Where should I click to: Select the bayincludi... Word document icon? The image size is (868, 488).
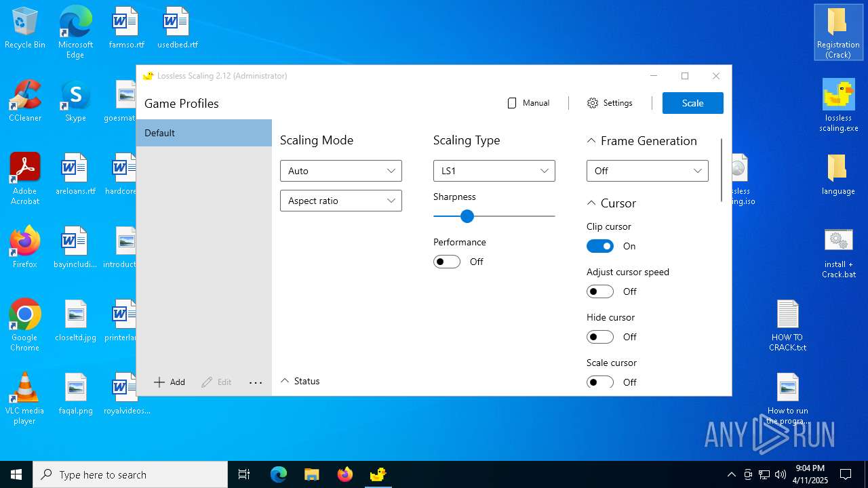point(75,247)
